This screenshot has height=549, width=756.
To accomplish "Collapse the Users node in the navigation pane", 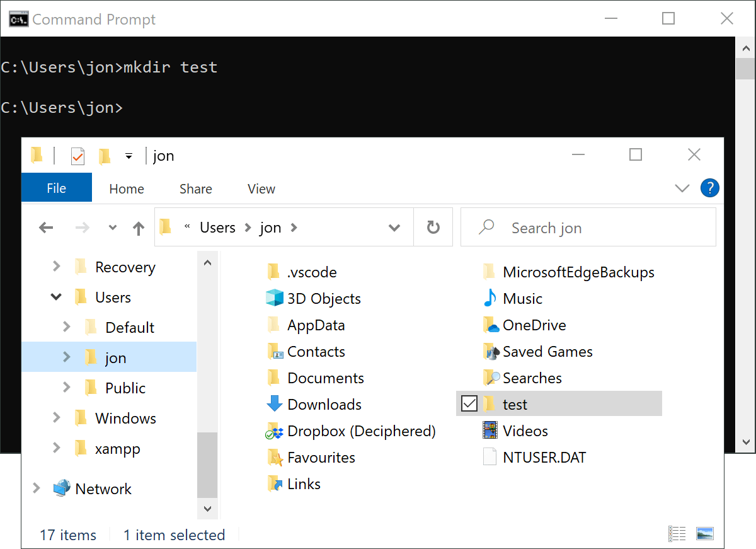I will click(x=56, y=297).
